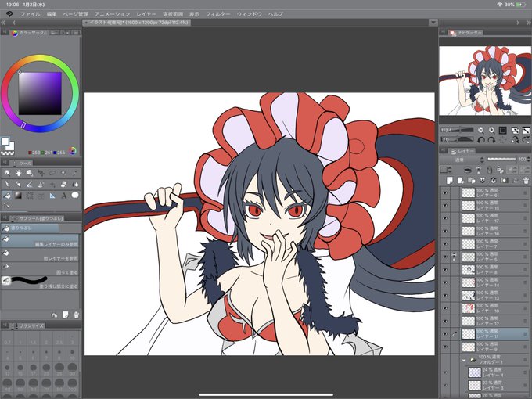Select 他レイヤーを参照 sub tool
Image resolution: width=532 pixels, height=399 pixels.
(40, 255)
